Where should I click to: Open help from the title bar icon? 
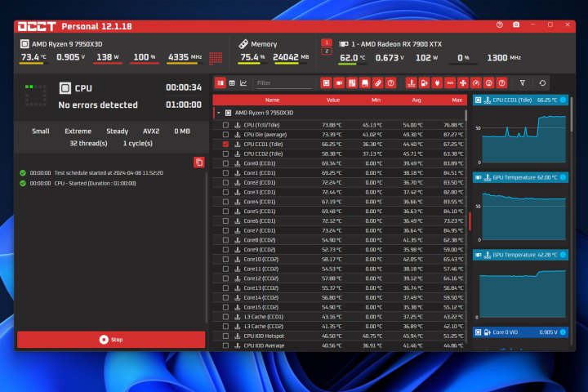(500, 24)
